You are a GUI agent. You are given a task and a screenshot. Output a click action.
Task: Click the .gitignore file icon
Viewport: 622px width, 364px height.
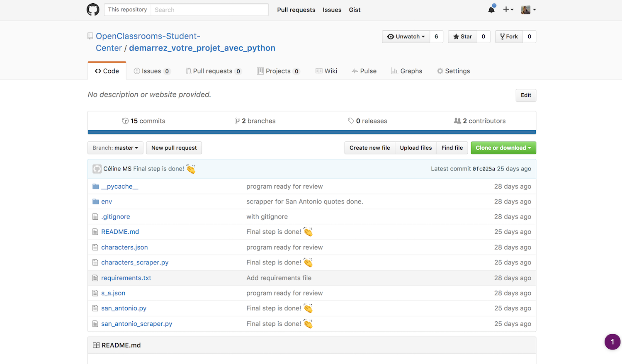click(95, 217)
